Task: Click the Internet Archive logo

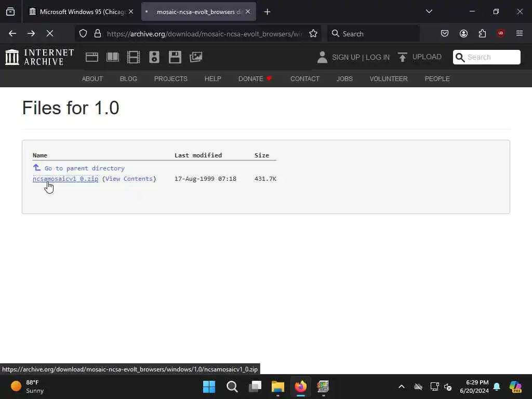Action: click(x=39, y=57)
